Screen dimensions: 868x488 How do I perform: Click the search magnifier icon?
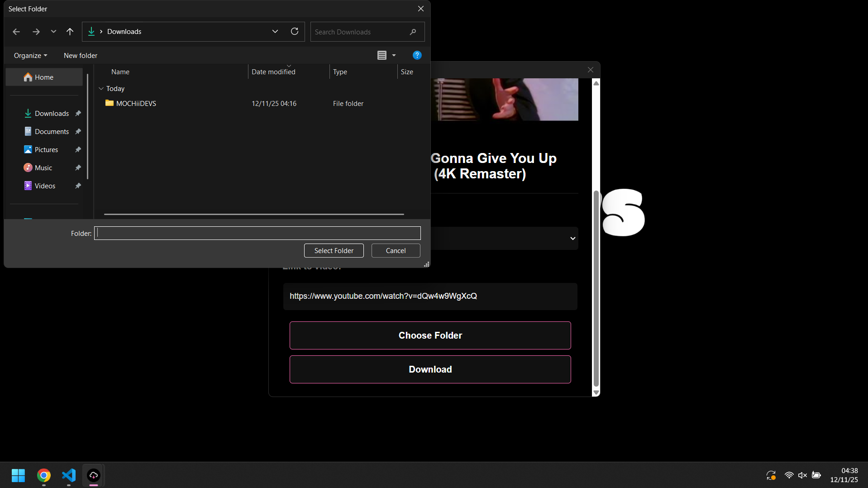(413, 32)
